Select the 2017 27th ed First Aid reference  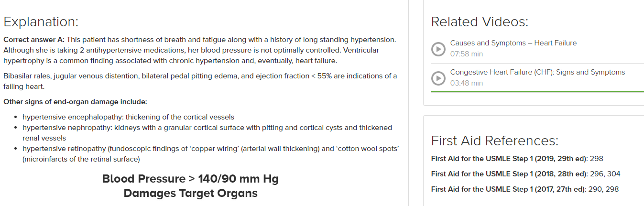(x=525, y=189)
